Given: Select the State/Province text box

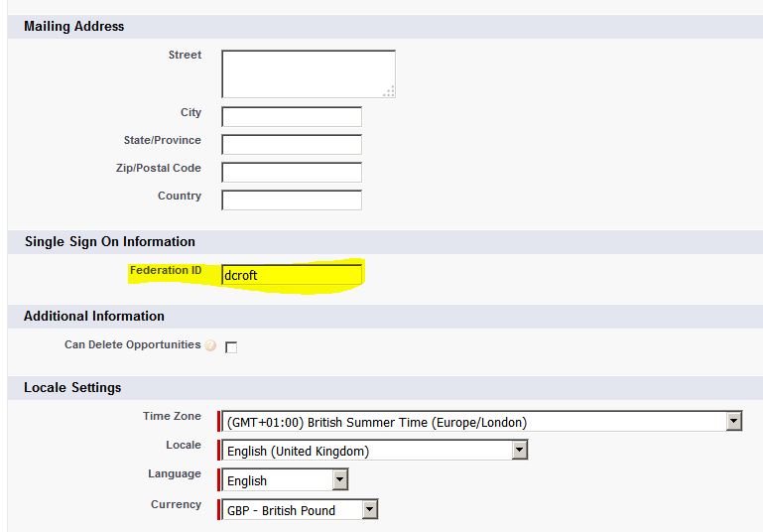Looking at the screenshot, I should 292,145.
